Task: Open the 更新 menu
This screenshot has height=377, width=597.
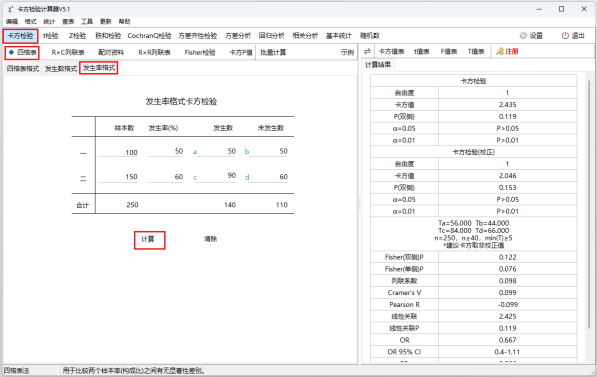Action: pos(105,22)
